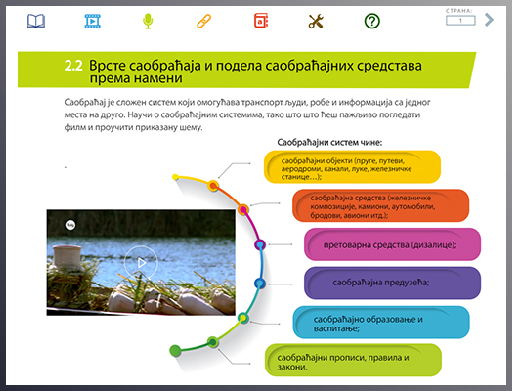Screen dimensions: 512x391
Task: Select the yellow саобраћајни објекти bubble
Action: pos(352,167)
